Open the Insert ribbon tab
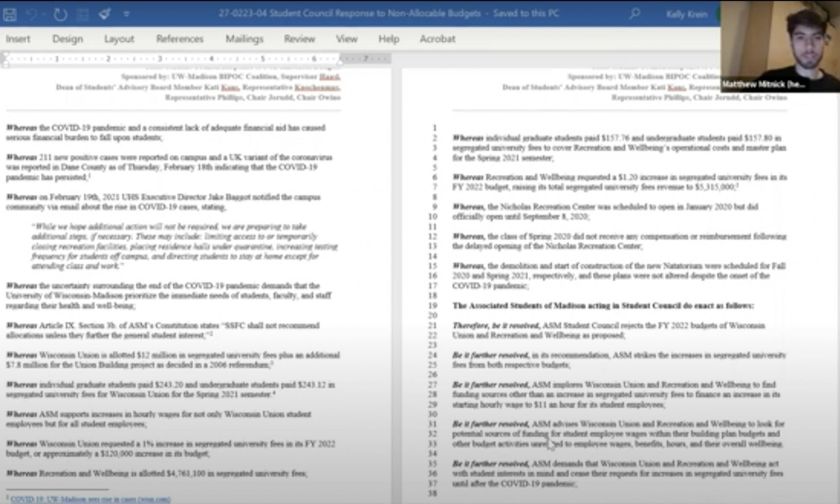840x504 pixels. pos(18,39)
